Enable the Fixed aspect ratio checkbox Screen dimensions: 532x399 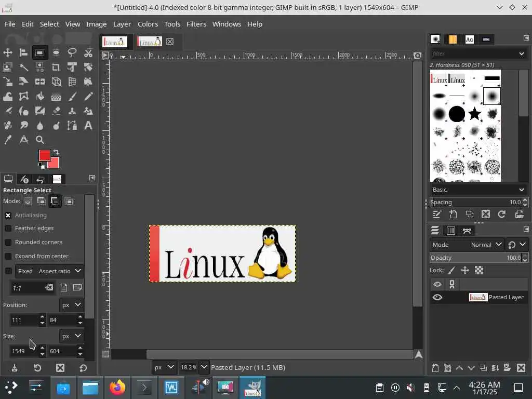(8, 271)
